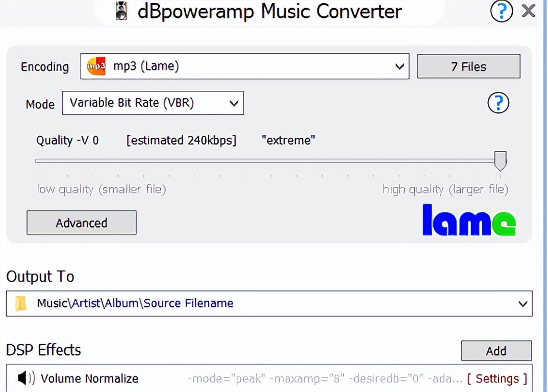
Task: Click the lame logo
Action: (x=469, y=220)
